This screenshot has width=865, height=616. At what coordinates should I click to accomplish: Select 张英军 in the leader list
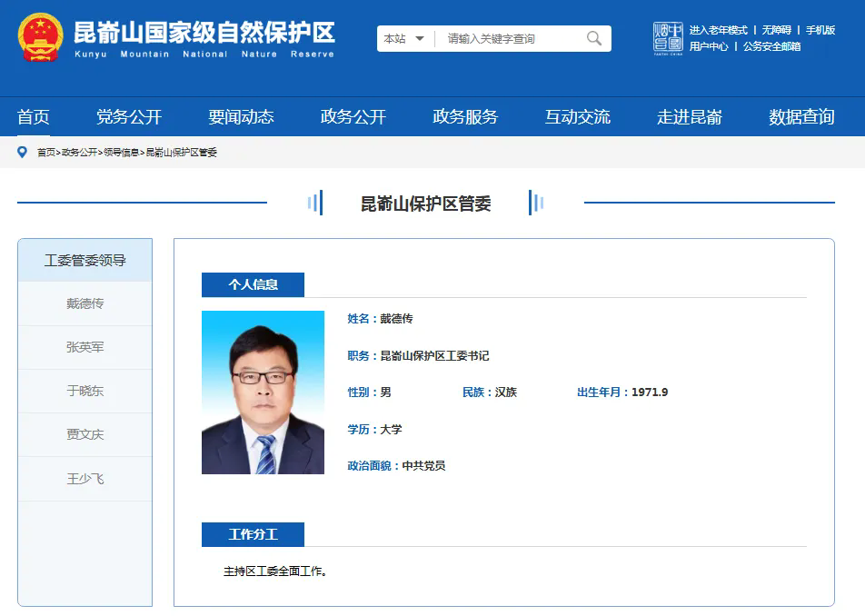pos(85,347)
